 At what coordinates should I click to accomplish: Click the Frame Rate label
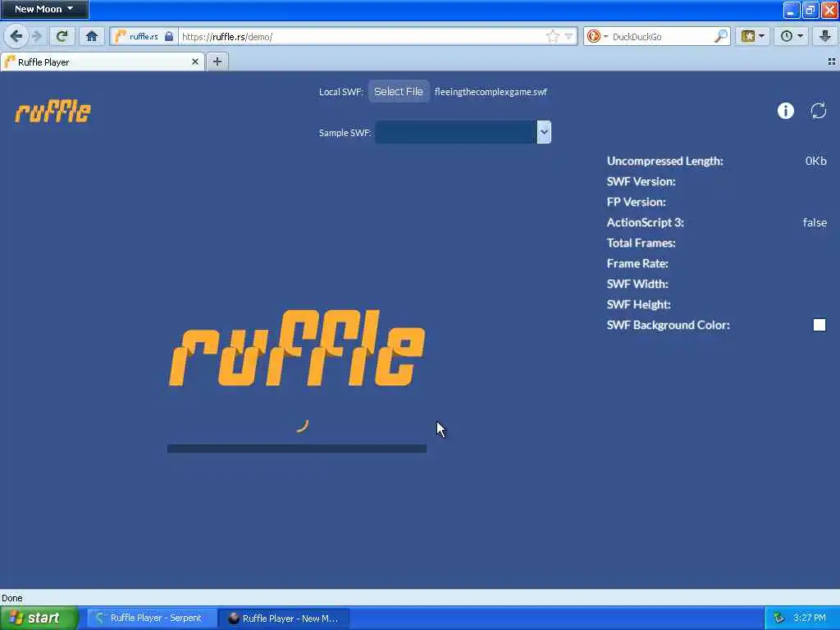pos(637,263)
